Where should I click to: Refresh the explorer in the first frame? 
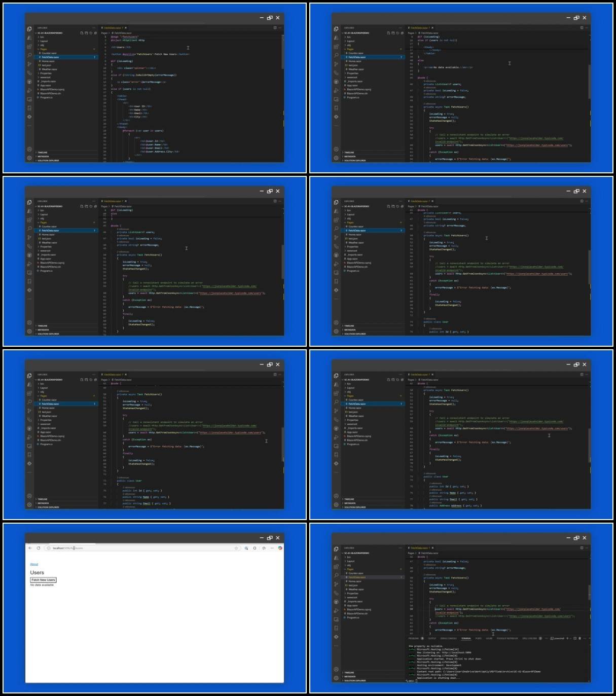pos(91,33)
